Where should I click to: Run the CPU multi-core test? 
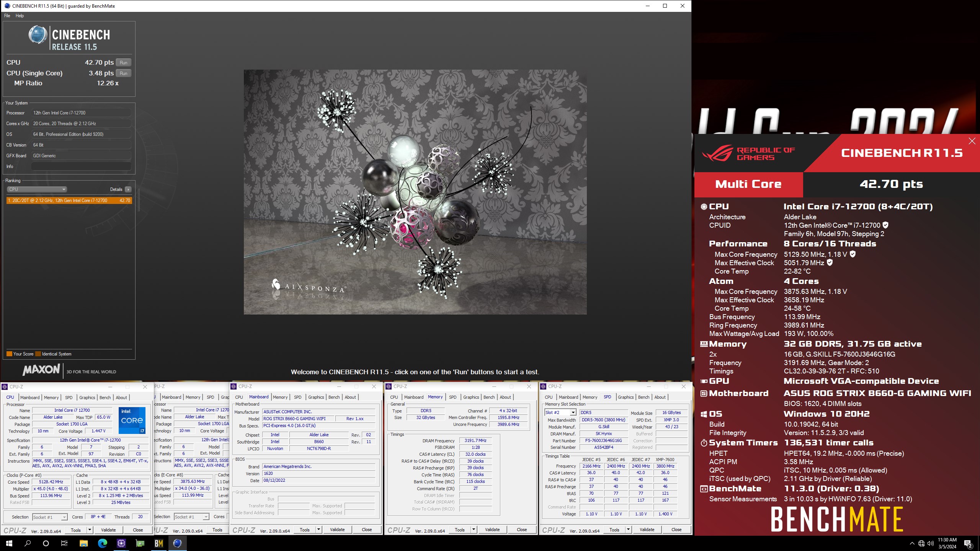point(123,62)
